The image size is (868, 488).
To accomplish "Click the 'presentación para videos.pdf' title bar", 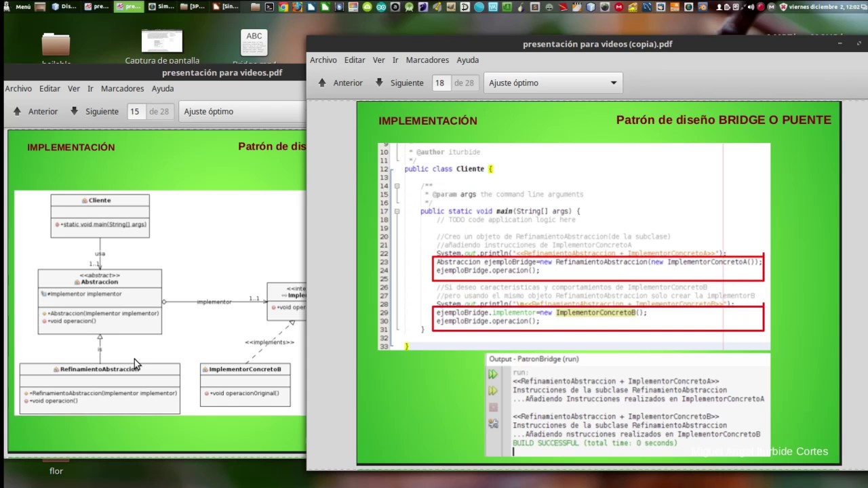I will [x=155, y=73].
